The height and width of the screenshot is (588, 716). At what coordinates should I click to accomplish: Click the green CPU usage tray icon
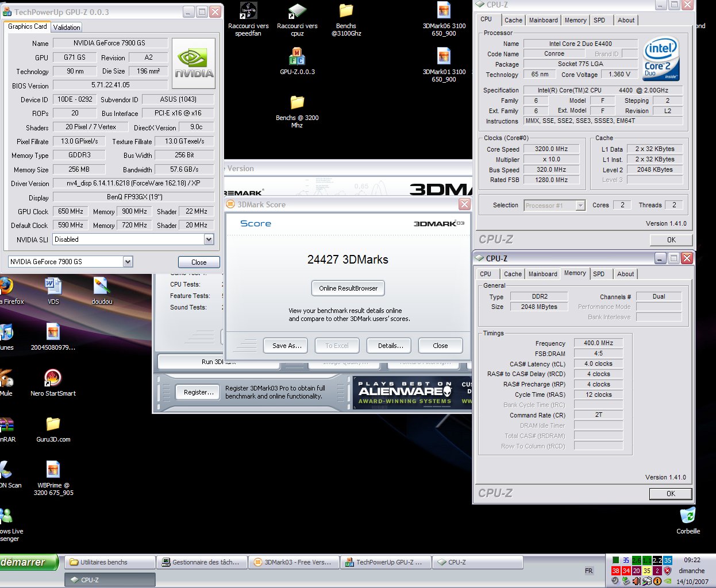pos(615,560)
